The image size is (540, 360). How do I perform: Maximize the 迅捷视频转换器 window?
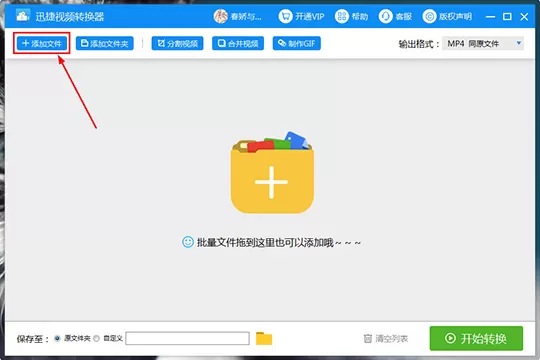click(x=507, y=17)
